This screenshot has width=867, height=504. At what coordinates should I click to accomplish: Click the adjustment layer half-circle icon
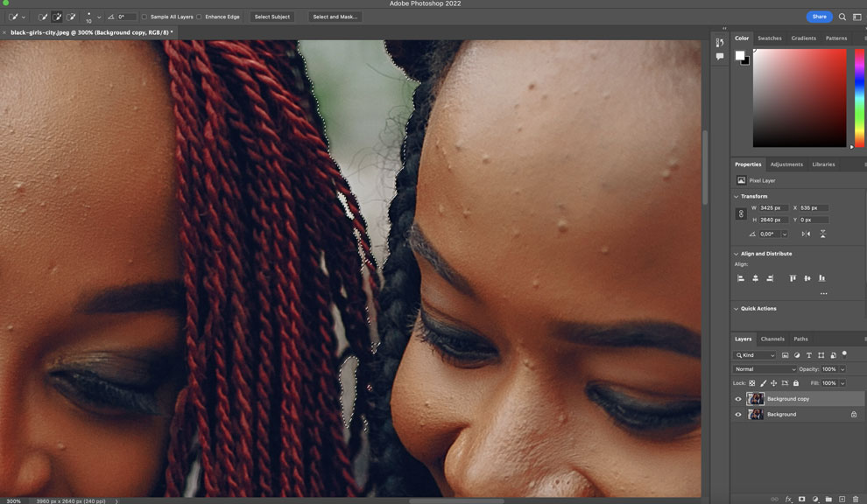(816, 498)
